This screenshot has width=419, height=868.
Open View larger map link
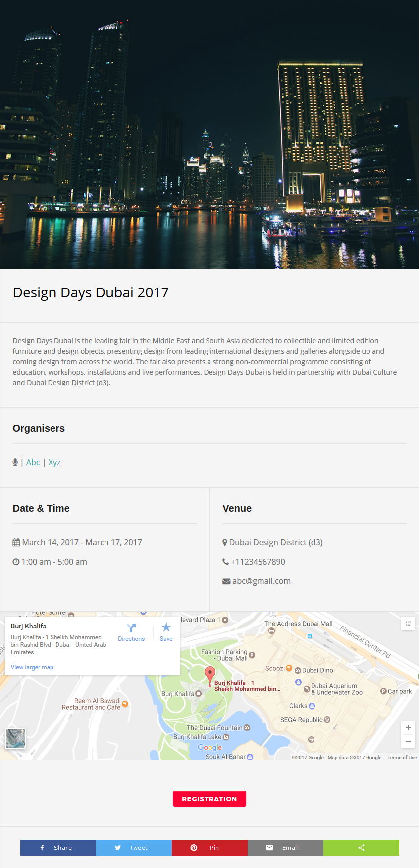[32, 667]
